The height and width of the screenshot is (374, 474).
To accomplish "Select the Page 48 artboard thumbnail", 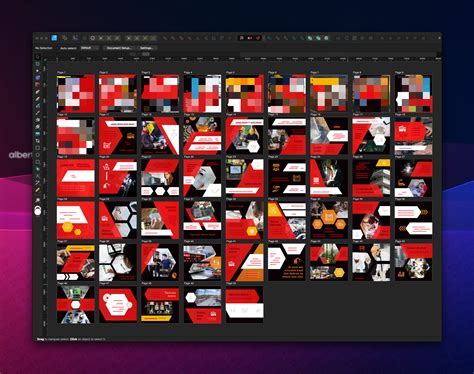I will point(160,305).
